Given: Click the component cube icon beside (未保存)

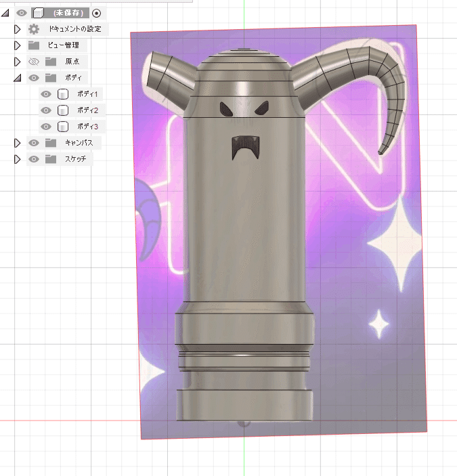Looking at the screenshot, I should [x=38, y=13].
